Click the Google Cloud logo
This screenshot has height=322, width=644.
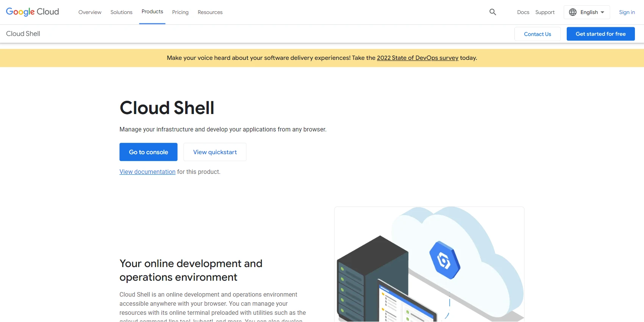point(33,12)
